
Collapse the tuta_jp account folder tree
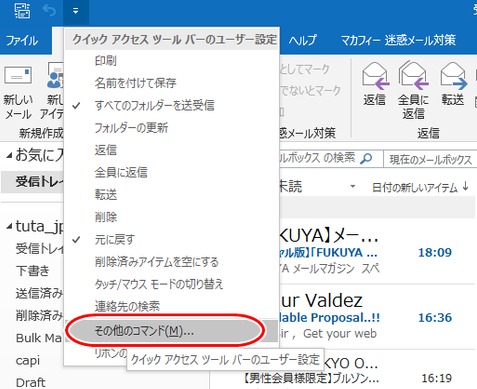(9, 227)
